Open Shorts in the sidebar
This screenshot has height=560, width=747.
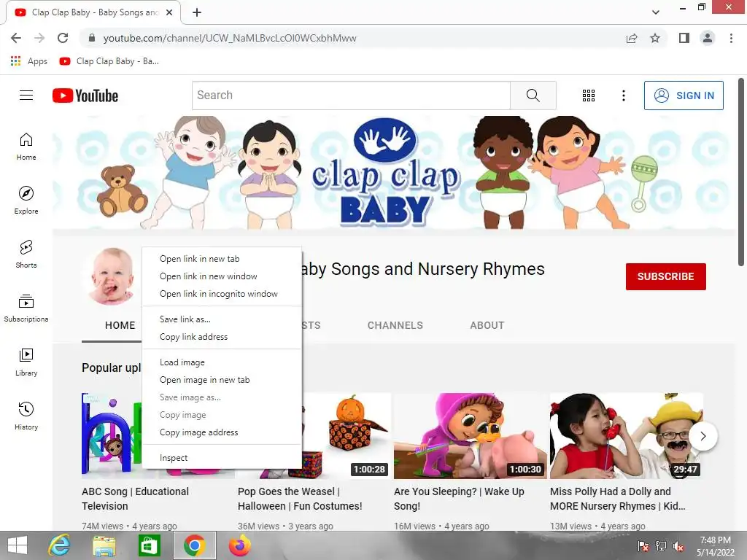pyautogui.click(x=26, y=254)
